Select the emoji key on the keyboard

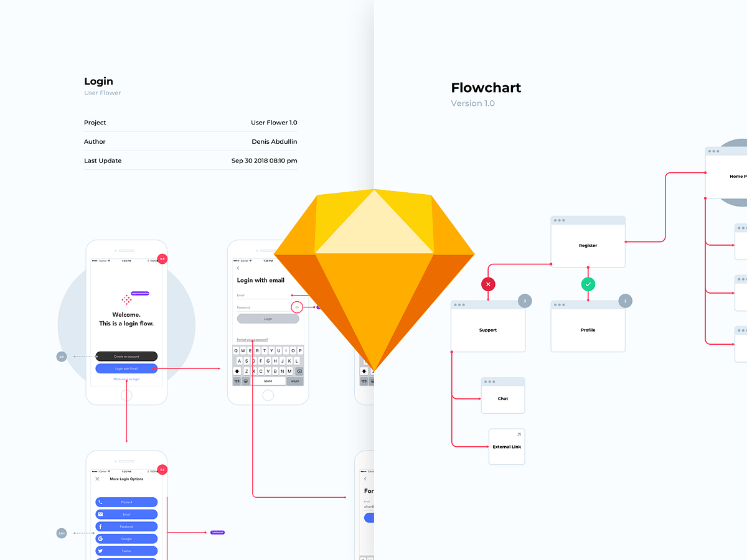tap(245, 381)
